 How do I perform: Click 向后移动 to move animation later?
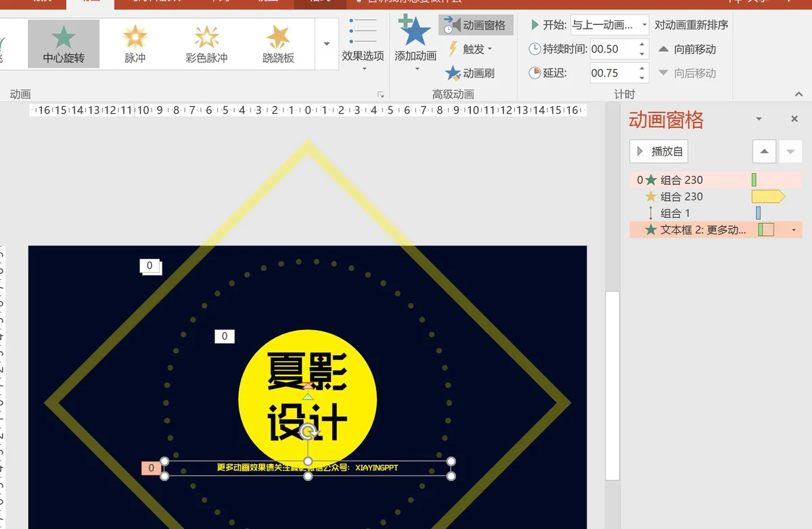tap(687, 73)
